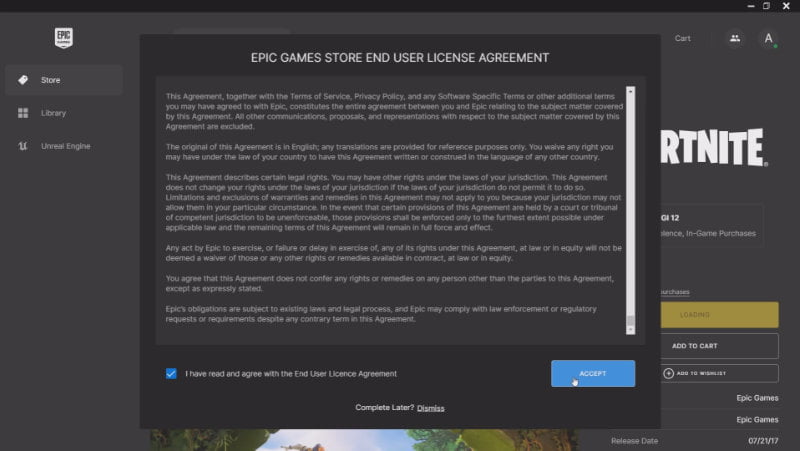Click the Dismiss link

[x=431, y=408]
